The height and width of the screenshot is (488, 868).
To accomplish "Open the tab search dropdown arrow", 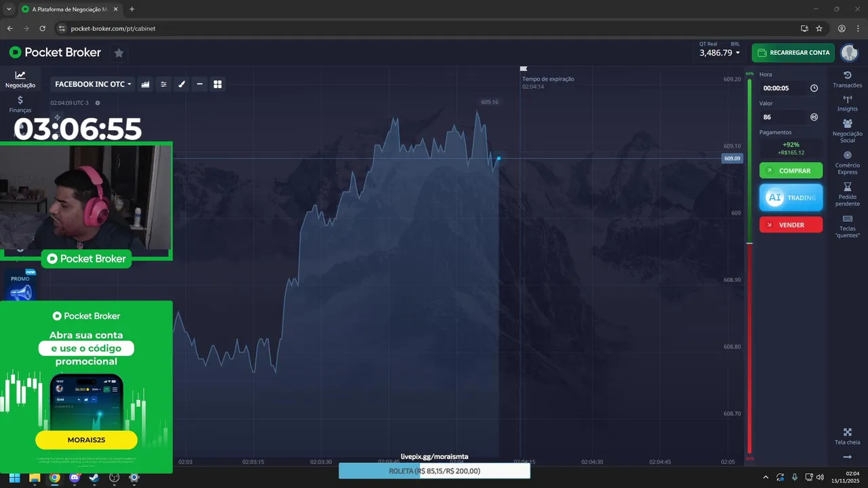I will pyautogui.click(x=8, y=9).
